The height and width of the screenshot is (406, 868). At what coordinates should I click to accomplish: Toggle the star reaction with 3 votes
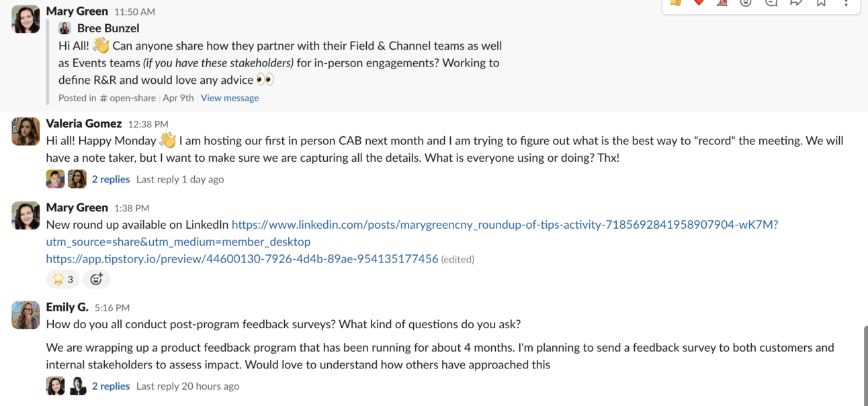click(x=62, y=279)
